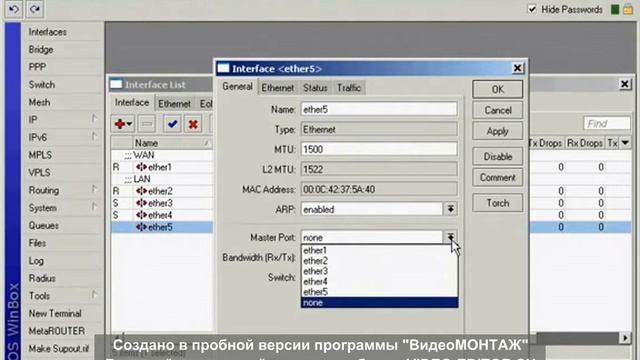Open Interfaces in the sidebar menu
The width and height of the screenshot is (640, 360).
click(47, 32)
